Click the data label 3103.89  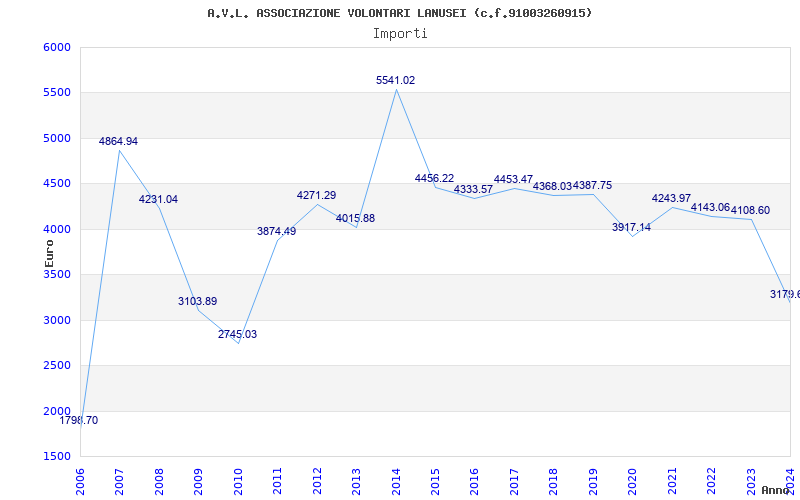coord(197,302)
